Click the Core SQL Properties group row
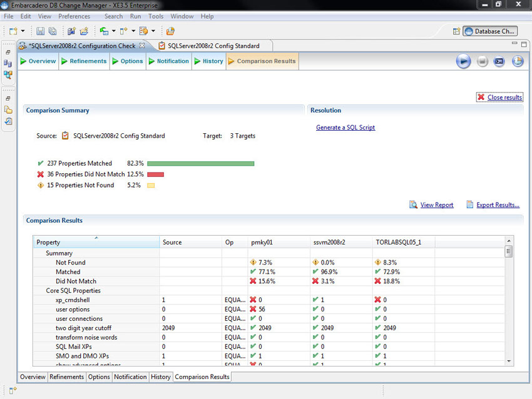The image size is (532, 399). [269, 291]
